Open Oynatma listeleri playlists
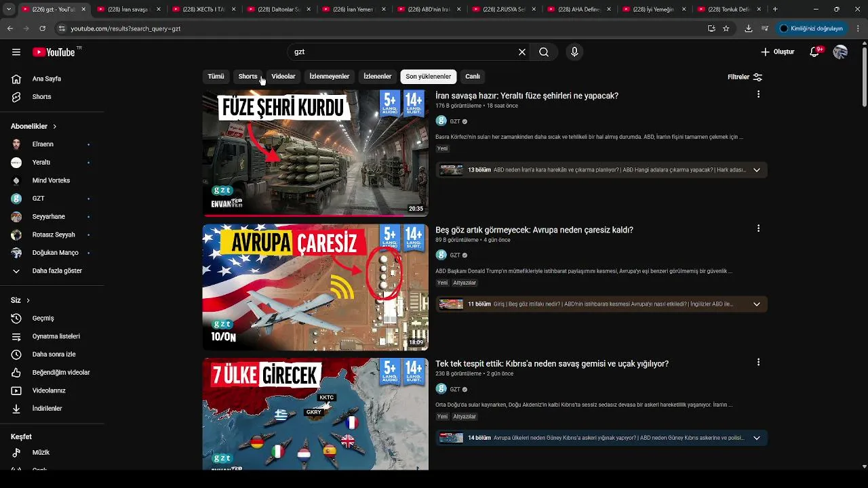This screenshot has width=868, height=488. tap(52, 336)
